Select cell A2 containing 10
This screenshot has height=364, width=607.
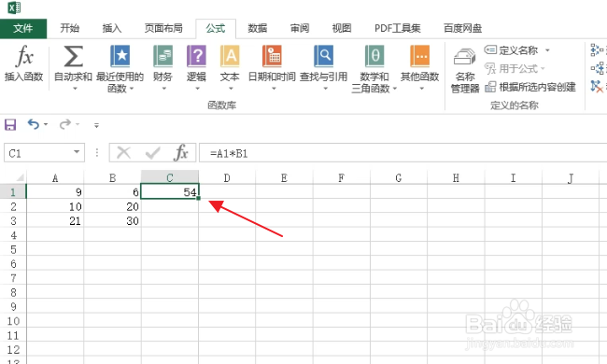click(55, 206)
